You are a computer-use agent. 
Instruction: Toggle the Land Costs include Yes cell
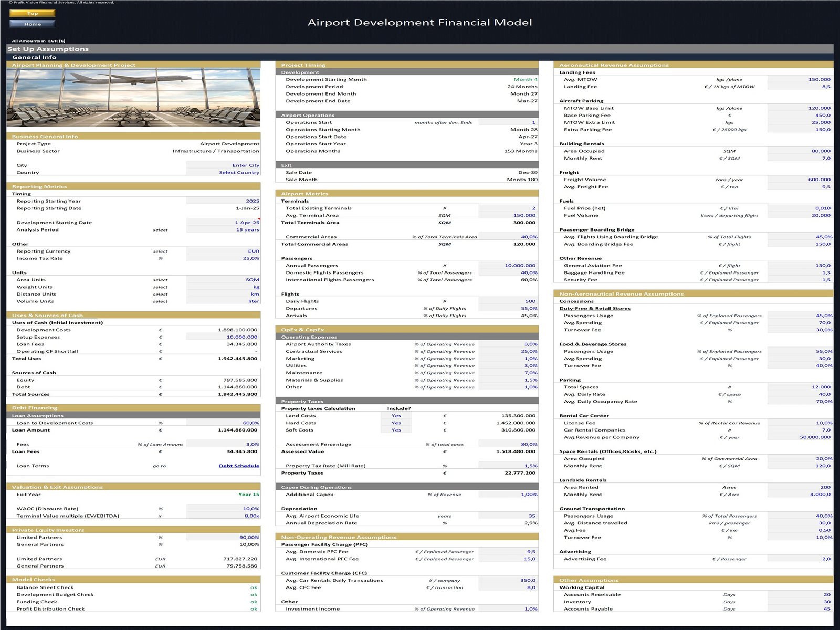click(396, 416)
